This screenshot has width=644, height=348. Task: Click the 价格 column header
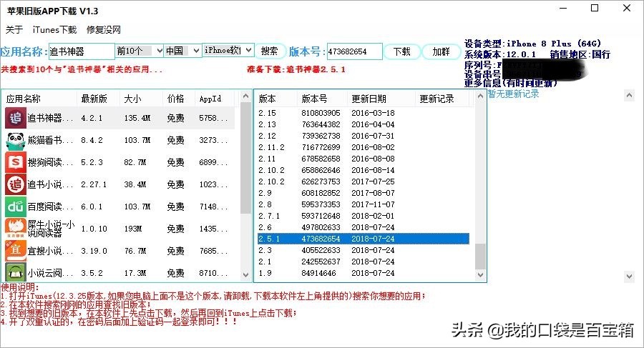tap(179, 99)
